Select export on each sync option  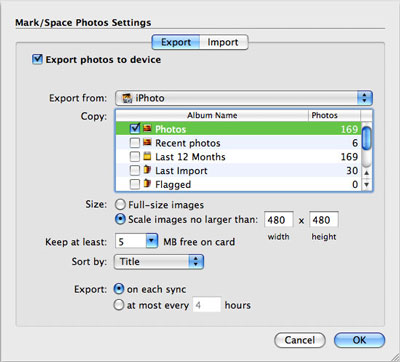[x=119, y=289]
